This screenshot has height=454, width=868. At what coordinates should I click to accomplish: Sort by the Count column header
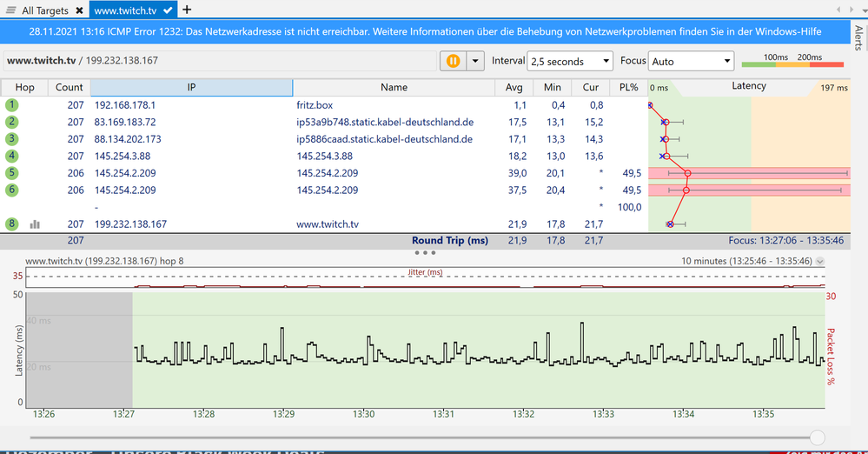pyautogui.click(x=70, y=87)
